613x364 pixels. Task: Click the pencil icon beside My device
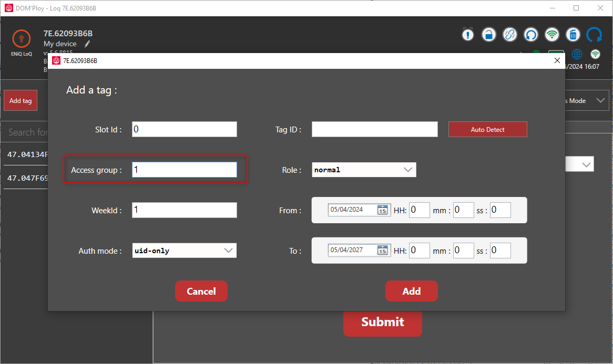tap(87, 44)
